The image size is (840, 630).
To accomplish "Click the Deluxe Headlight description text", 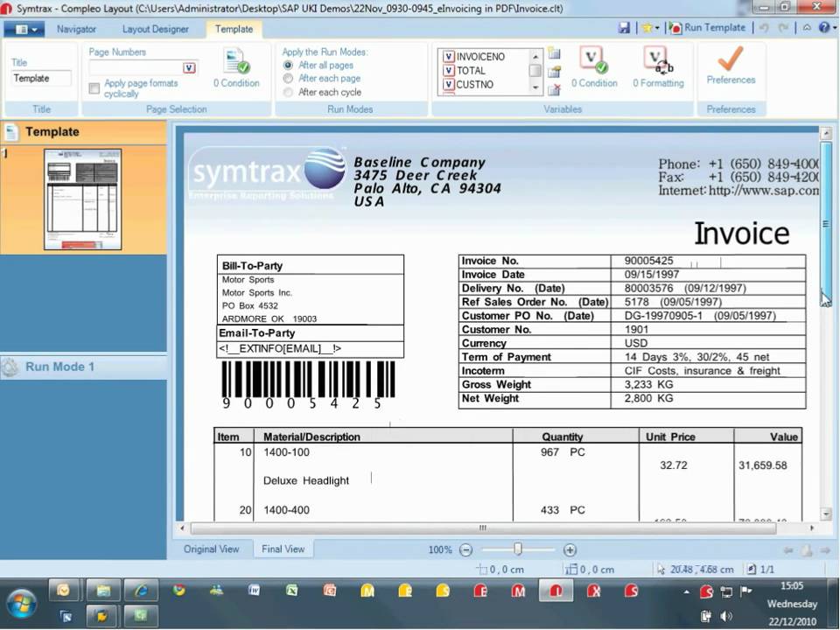I will point(306,481).
